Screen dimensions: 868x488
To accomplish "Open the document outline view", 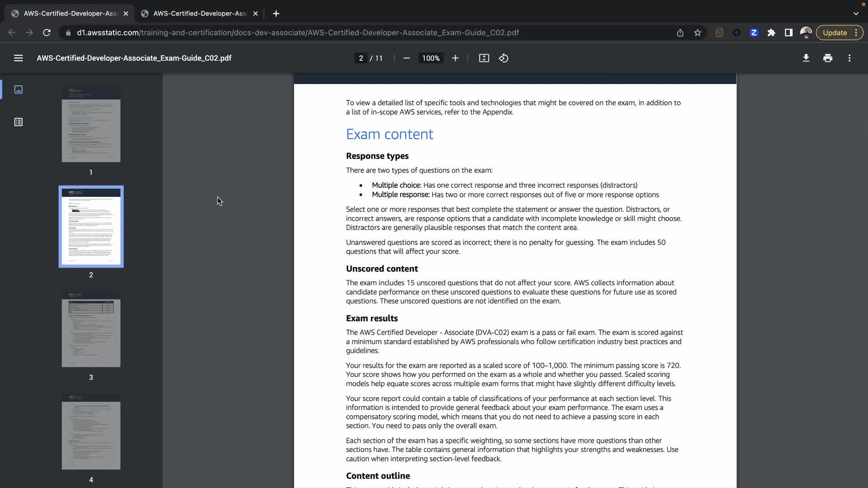I will pyautogui.click(x=18, y=122).
